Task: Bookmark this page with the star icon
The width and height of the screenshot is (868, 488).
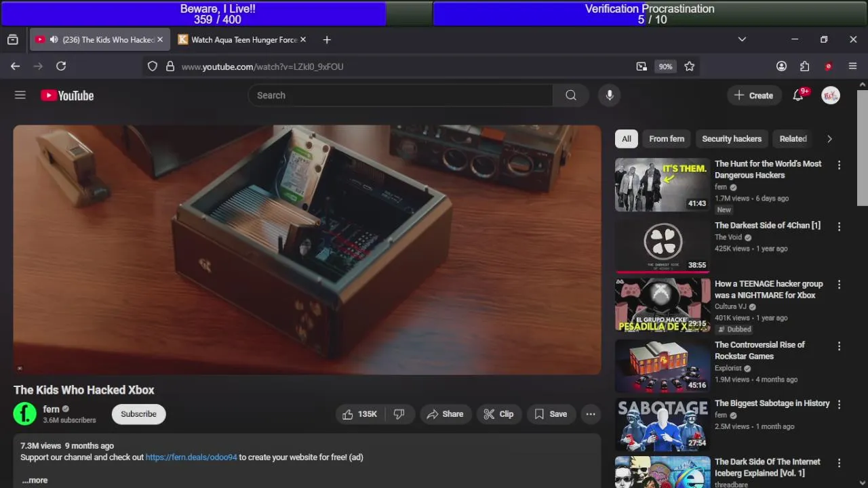Action: (x=690, y=66)
